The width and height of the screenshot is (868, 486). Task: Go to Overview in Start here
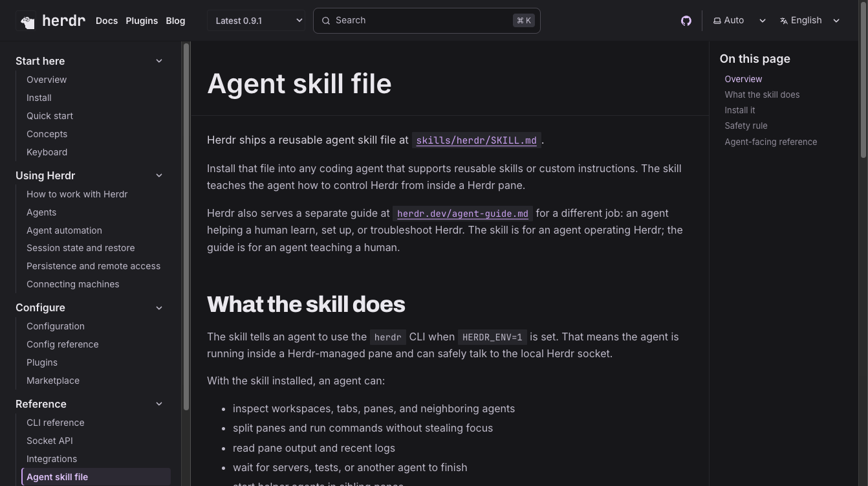pyautogui.click(x=47, y=80)
